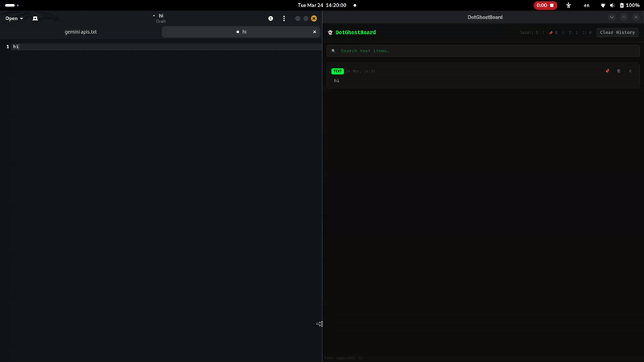
Task: Open the Open file dropdown in text editor
Action: (14, 19)
